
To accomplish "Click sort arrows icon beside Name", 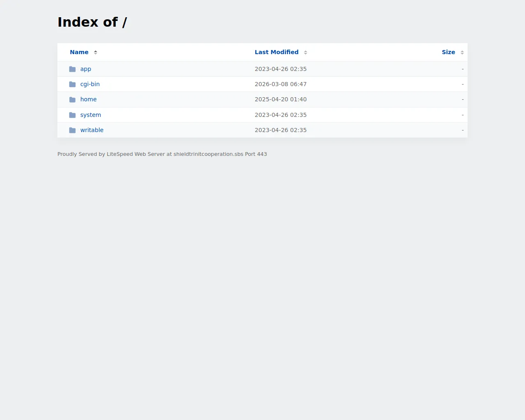I will pyautogui.click(x=96, y=52).
